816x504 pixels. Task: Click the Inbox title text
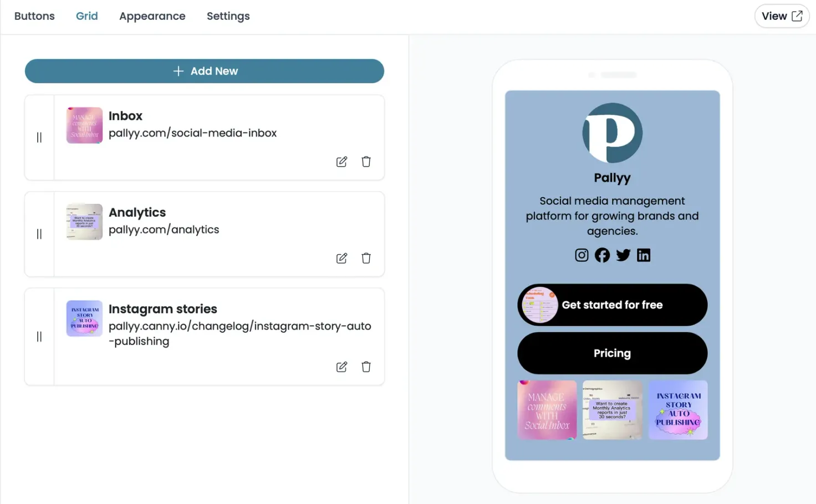(x=125, y=116)
